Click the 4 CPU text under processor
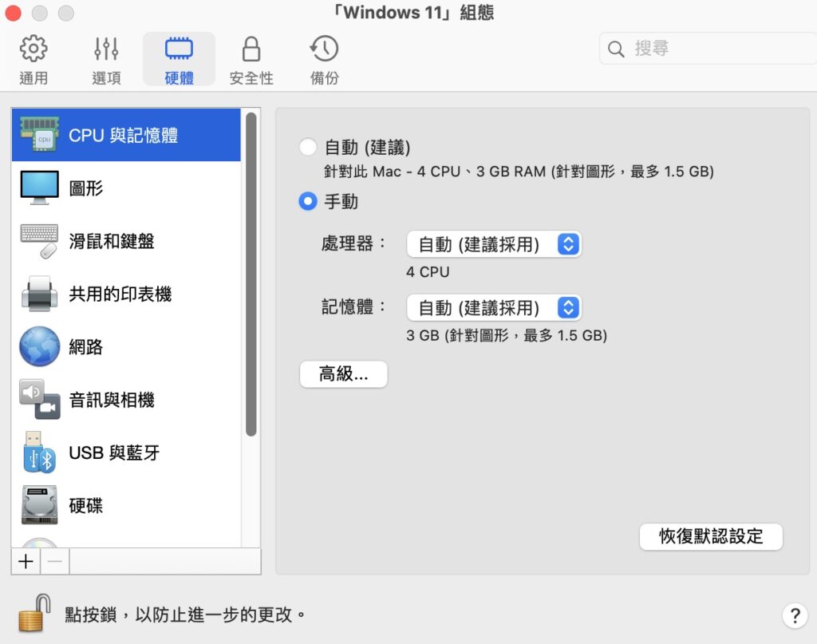Image resolution: width=817 pixels, height=644 pixels. [428, 272]
